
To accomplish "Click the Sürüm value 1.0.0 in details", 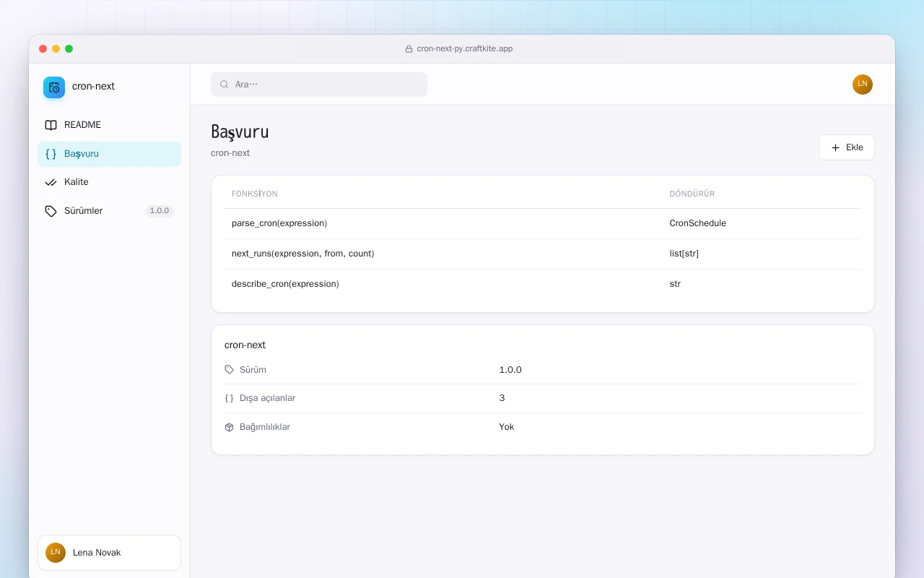I will [510, 370].
